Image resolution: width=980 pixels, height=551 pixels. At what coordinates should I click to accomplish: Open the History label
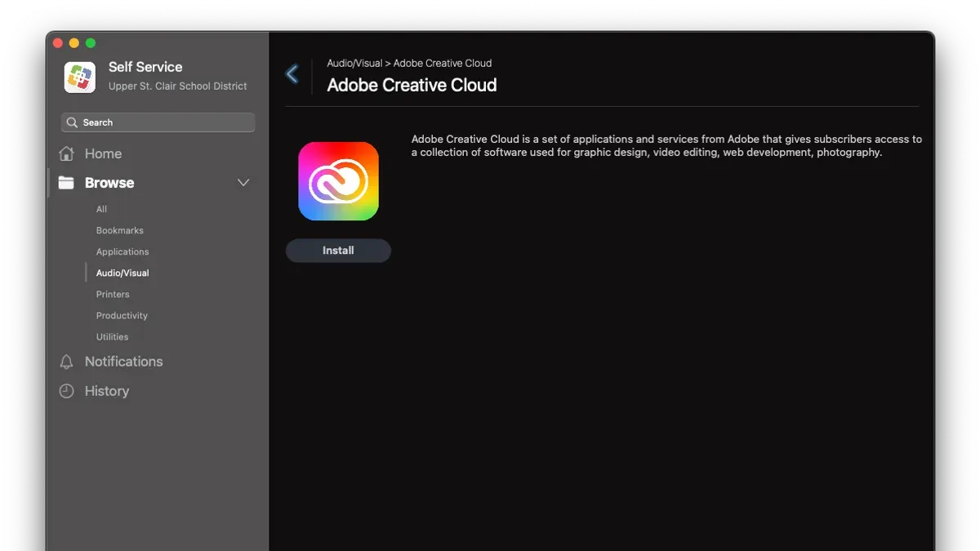[107, 391]
